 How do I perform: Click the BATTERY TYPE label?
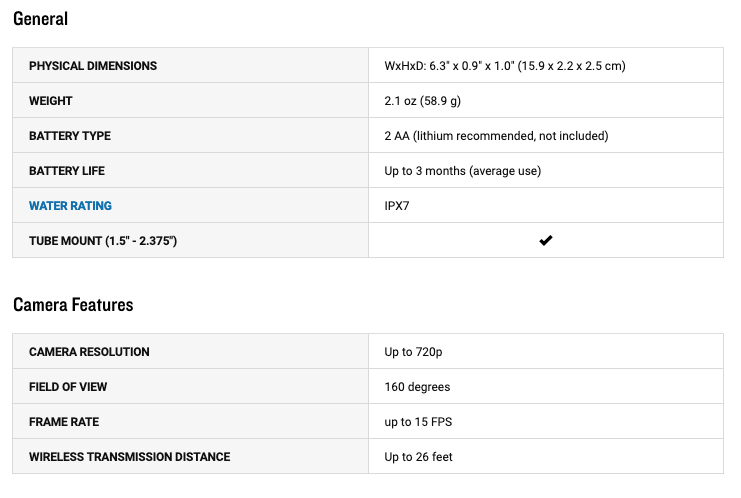(70, 136)
